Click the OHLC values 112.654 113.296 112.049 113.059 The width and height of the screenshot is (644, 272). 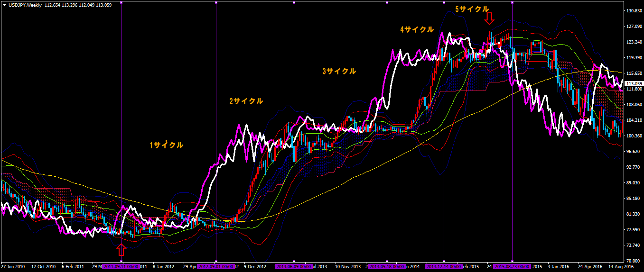pyautogui.click(x=78, y=5)
